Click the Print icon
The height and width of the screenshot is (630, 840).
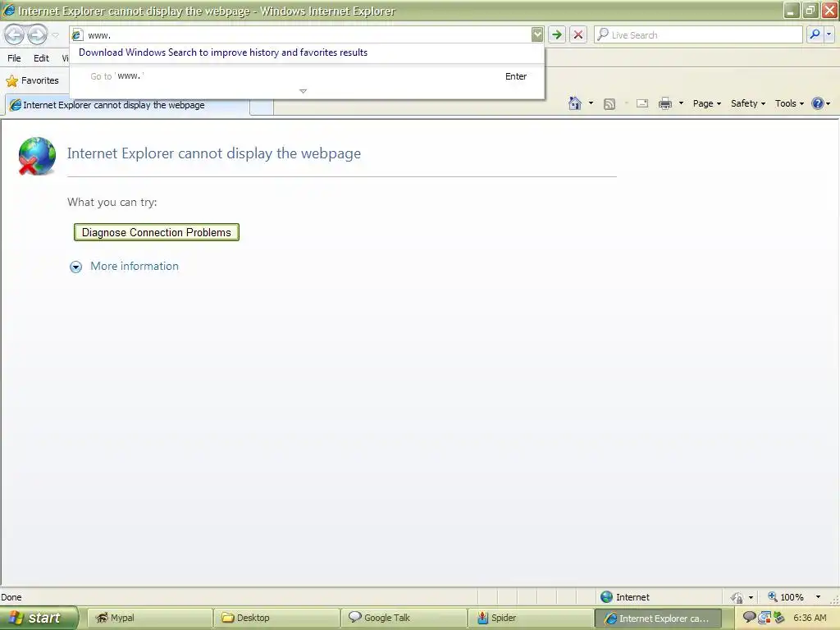click(664, 103)
